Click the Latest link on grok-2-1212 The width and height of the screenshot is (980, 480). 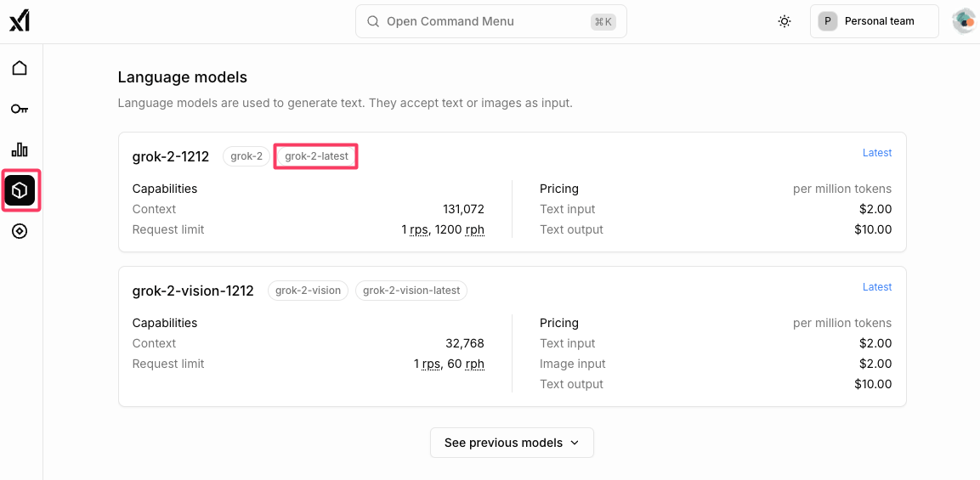[x=876, y=153]
